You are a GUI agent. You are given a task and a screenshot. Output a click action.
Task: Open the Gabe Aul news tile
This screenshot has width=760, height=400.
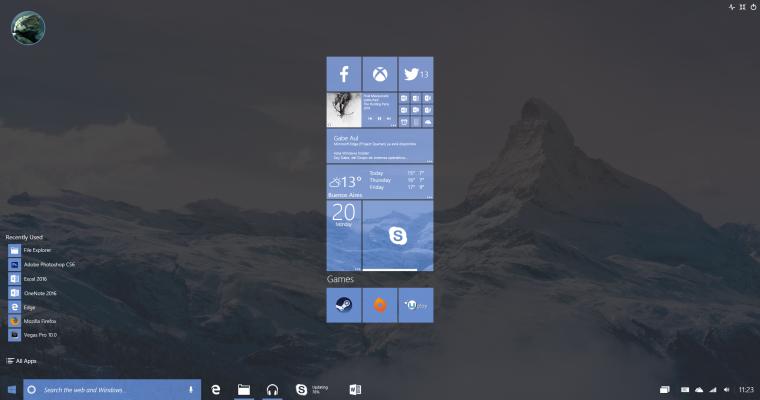coord(380,146)
